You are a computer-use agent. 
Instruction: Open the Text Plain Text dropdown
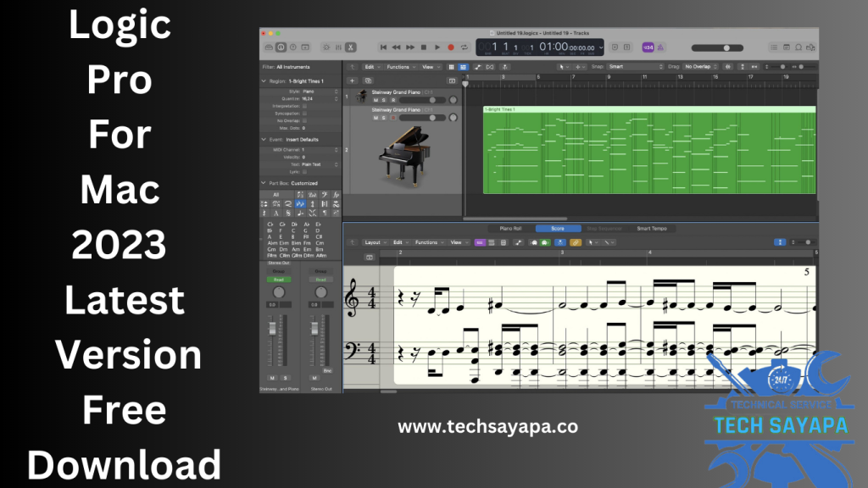(x=320, y=164)
